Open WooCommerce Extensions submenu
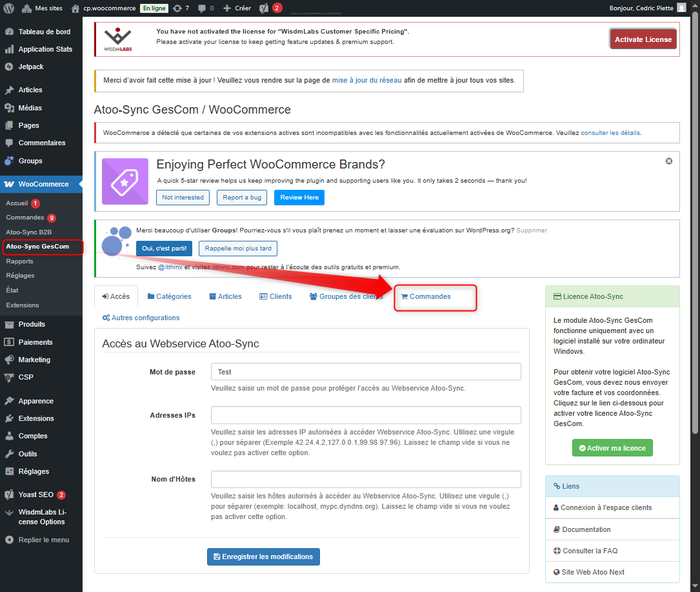The image size is (700, 592). coord(23,305)
